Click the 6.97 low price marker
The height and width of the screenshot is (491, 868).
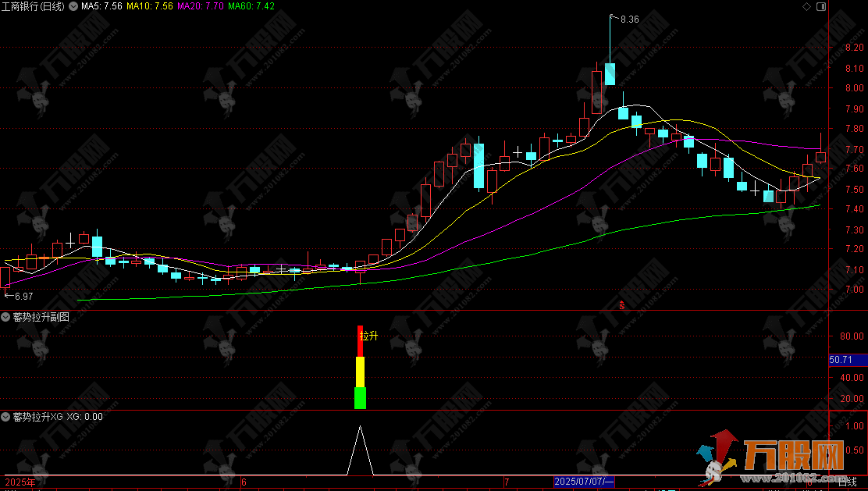(x=23, y=296)
